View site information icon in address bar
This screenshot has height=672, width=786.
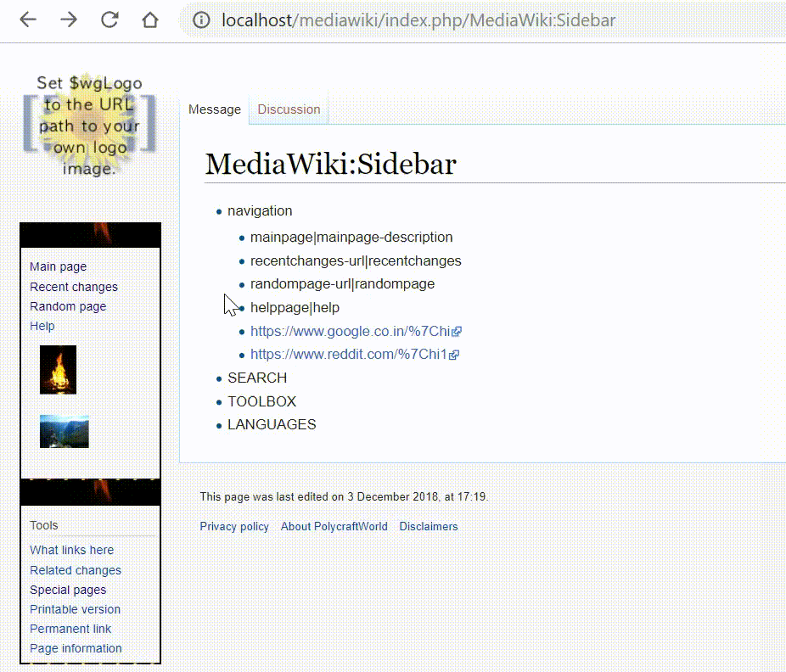coord(201,20)
